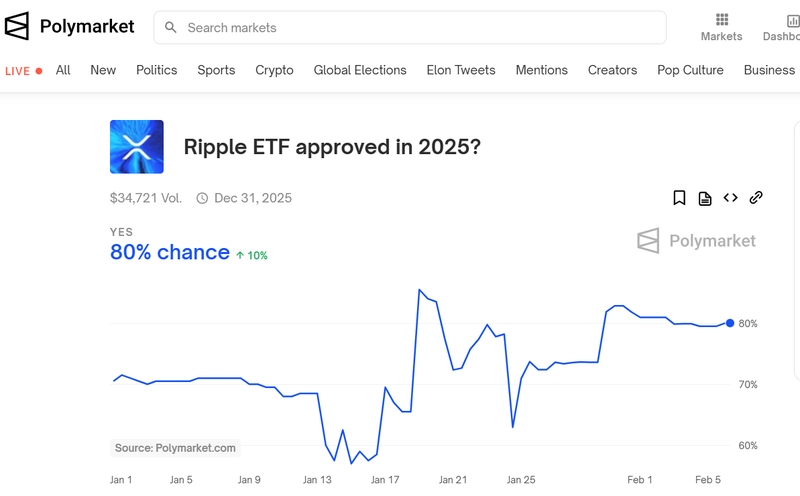The image size is (800, 496).
Task: Focus the Search markets field
Action: pyautogui.click(x=410, y=28)
